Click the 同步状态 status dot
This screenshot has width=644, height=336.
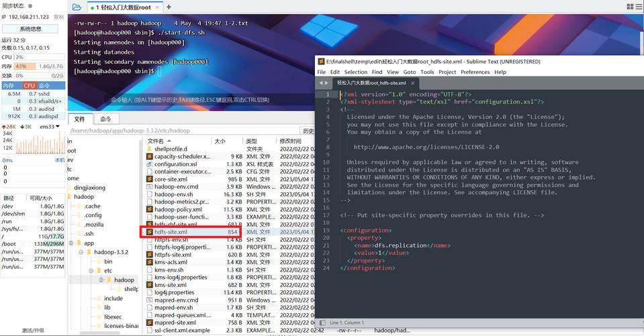tap(30, 6)
